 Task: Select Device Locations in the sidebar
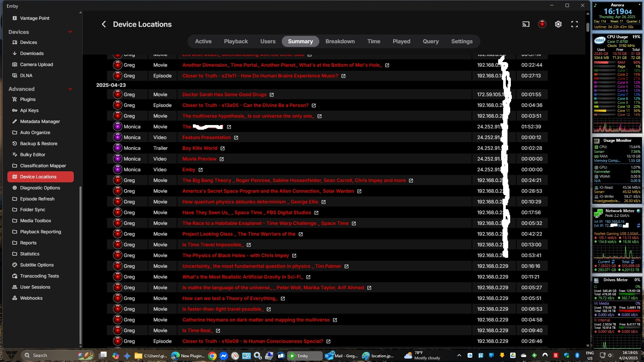38,177
